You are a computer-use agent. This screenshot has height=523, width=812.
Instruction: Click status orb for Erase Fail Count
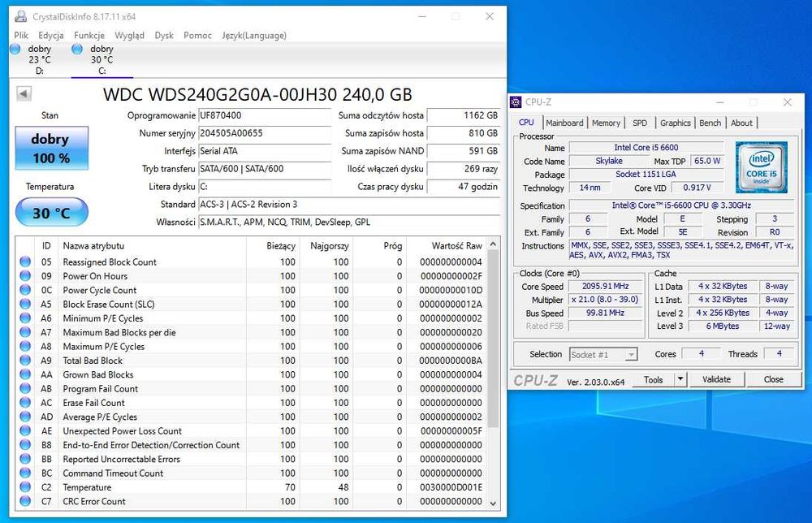25,402
